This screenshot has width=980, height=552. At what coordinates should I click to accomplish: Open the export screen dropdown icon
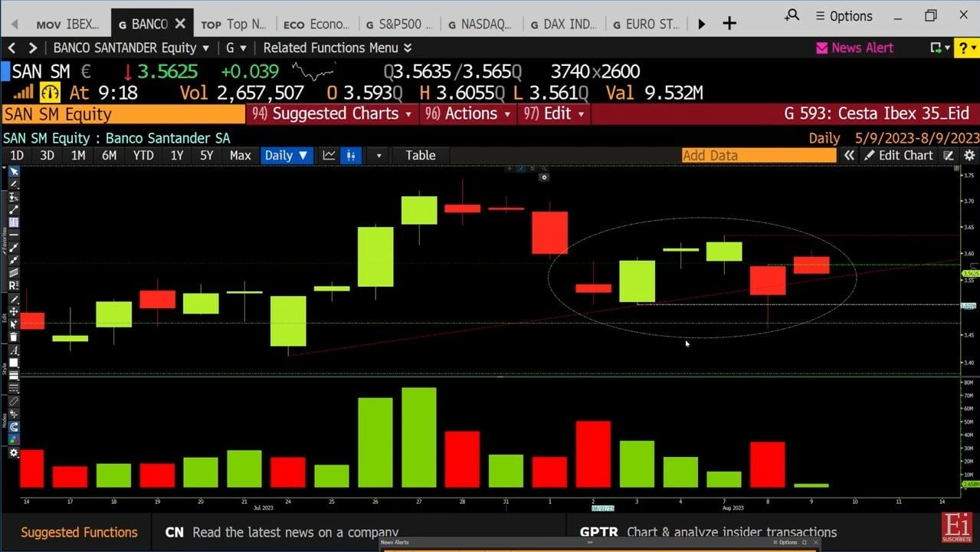click(x=939, y=48)
